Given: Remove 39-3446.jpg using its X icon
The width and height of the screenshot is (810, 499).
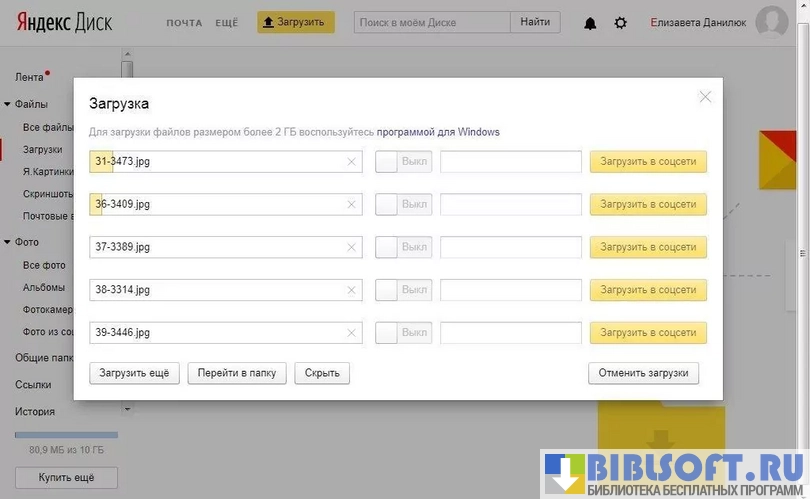Looking at the screenshot, I should click(351, 332).
